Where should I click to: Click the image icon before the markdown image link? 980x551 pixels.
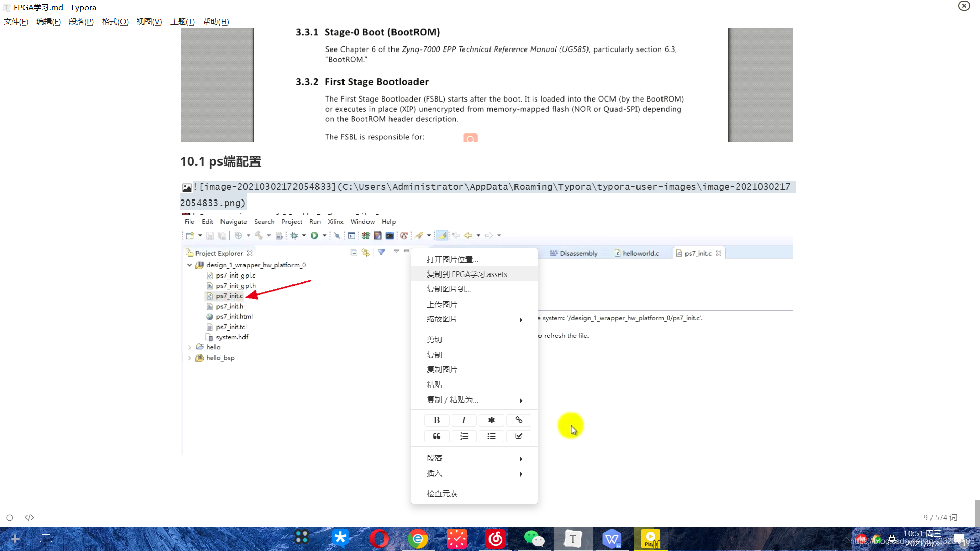187,188
